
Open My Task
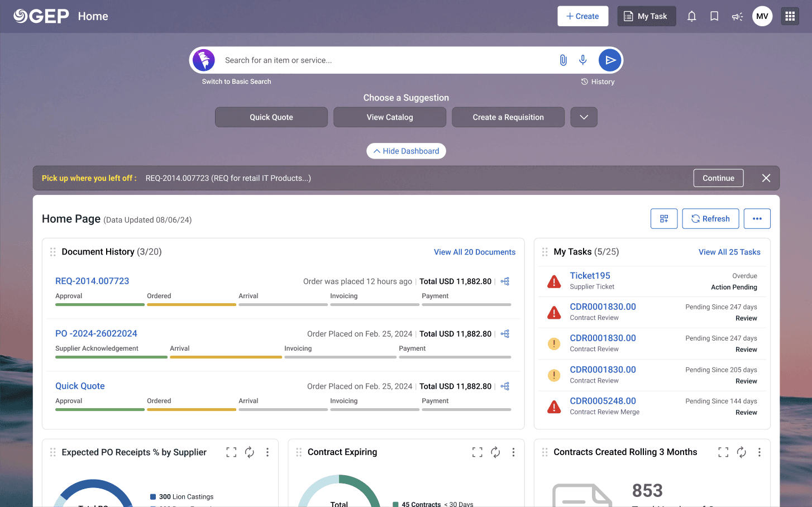coord(647,16)
